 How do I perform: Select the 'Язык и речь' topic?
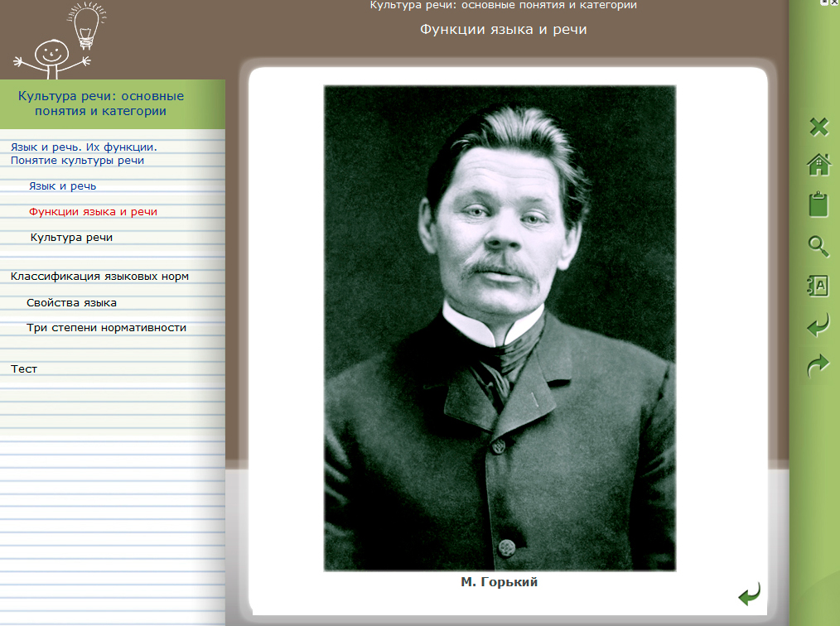tap(62, 186)
